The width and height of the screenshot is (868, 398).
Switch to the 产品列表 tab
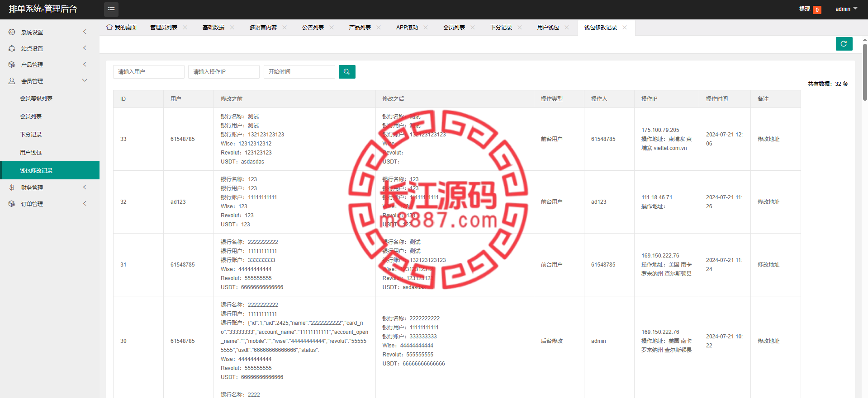[x=360, y=28]
